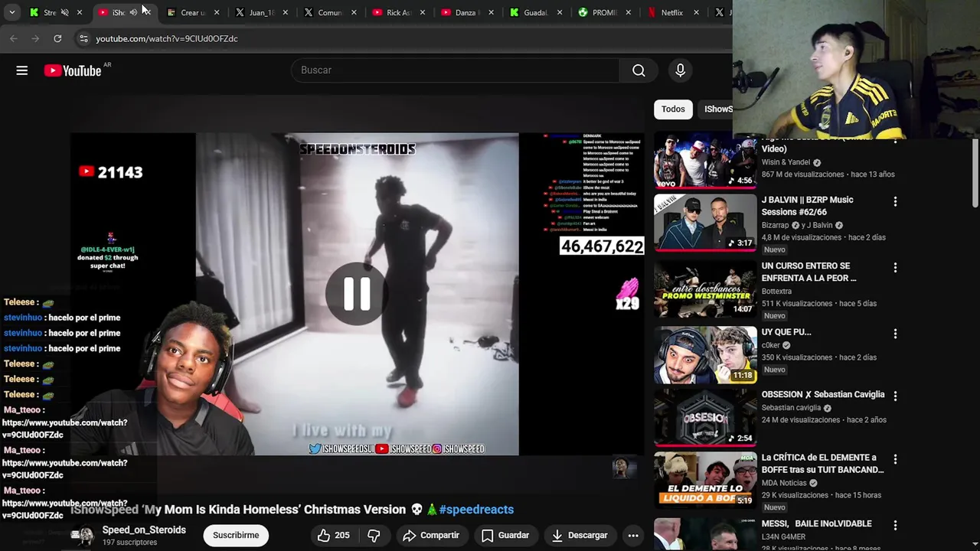Open the J BALVIN || BZRP Music Sessions title
980x551 pixels.
point(807,206)
